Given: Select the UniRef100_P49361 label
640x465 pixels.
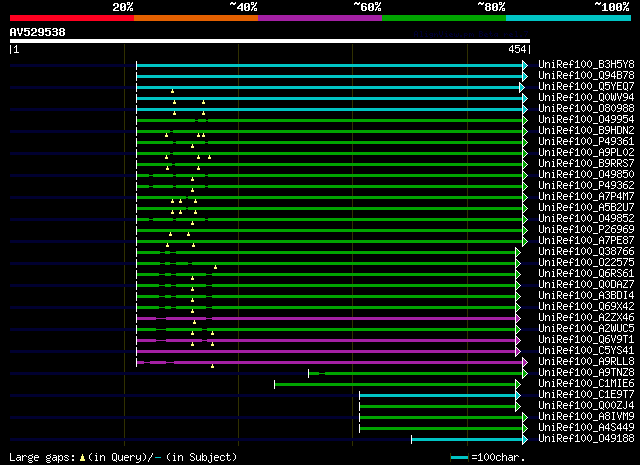Looking at the screenshot, I should pyautogui.click(x=586, y=142).
